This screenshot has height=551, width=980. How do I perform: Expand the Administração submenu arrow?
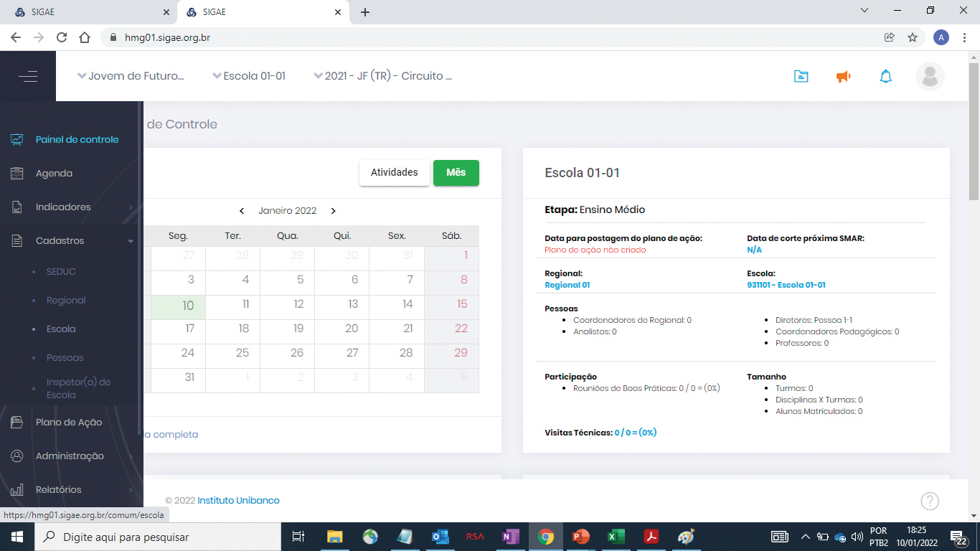point(131,456)
